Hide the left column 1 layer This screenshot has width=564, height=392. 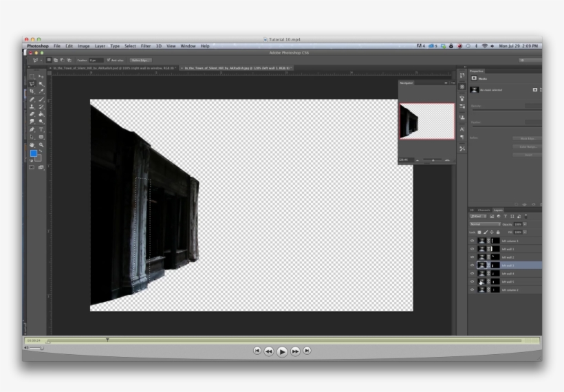coord(473,241)
